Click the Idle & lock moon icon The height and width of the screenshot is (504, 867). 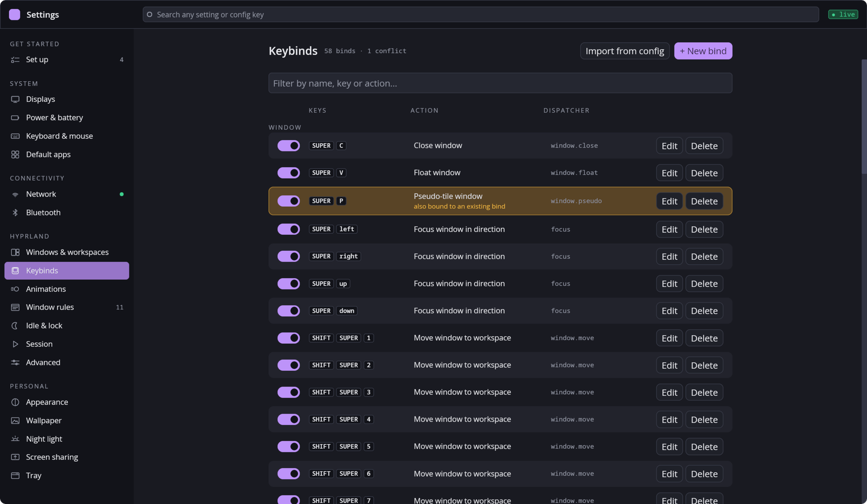15,326
